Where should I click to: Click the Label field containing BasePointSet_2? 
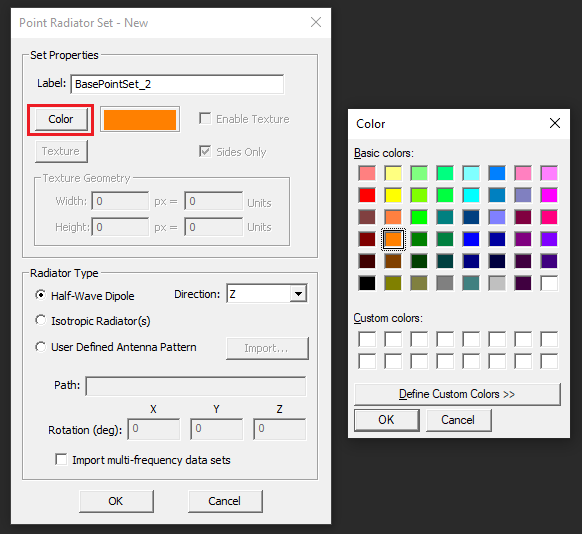coord(177,84)
